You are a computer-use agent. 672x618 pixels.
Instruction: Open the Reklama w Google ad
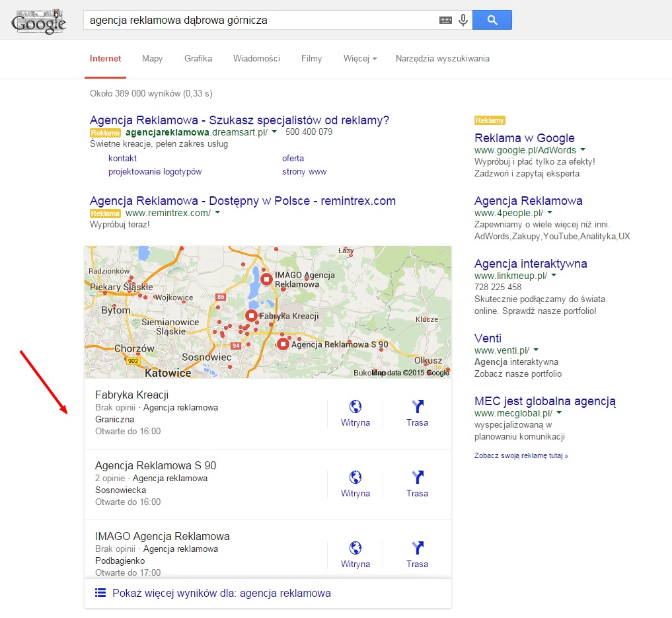(x=525, y=138)
